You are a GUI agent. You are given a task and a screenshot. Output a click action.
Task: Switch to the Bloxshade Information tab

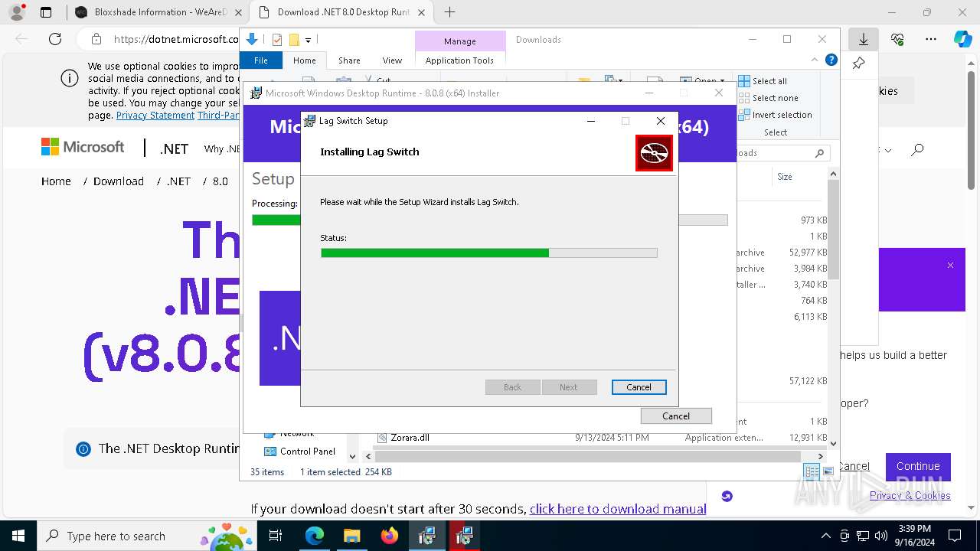pyautogui.click(x=158, y=12)
